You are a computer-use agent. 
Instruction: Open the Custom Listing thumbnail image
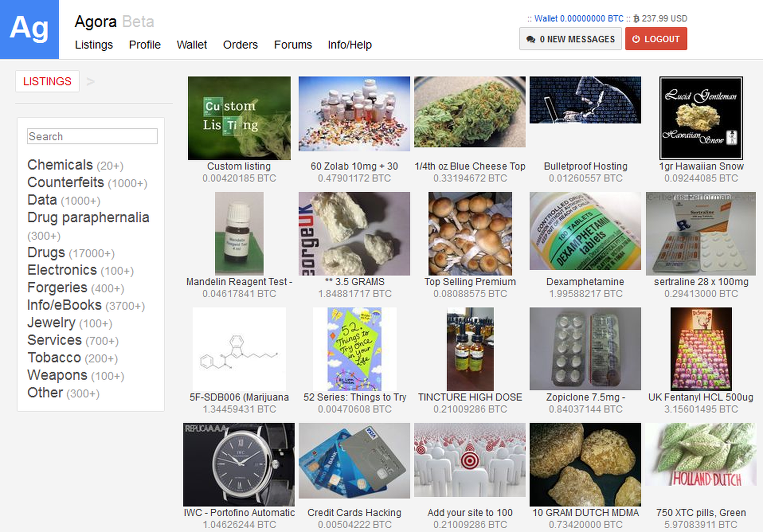[x=239, y=118]
